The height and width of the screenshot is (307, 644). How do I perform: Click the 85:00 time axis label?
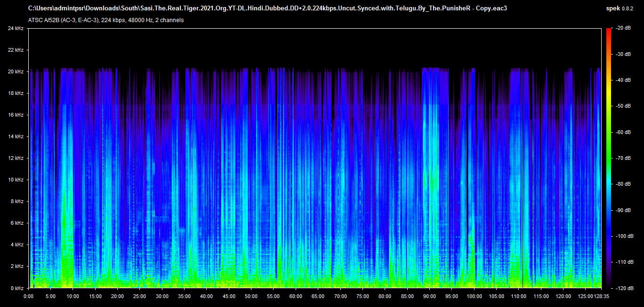click(407, 297)
